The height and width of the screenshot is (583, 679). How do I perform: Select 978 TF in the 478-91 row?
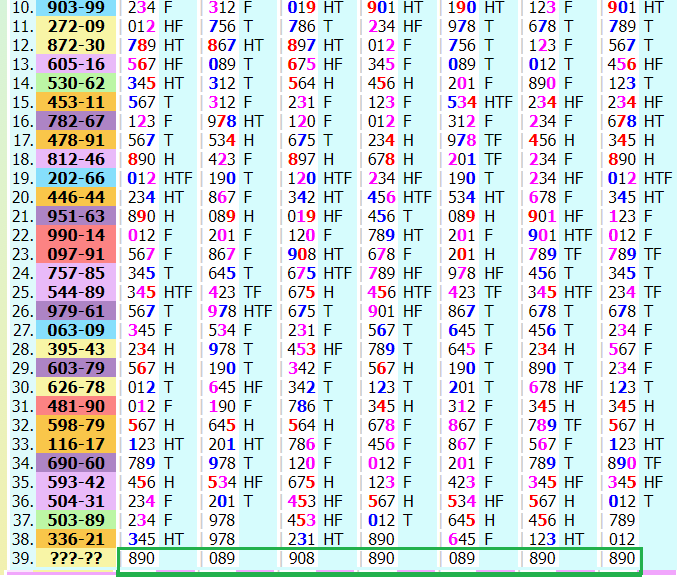[x=475, y=140]
